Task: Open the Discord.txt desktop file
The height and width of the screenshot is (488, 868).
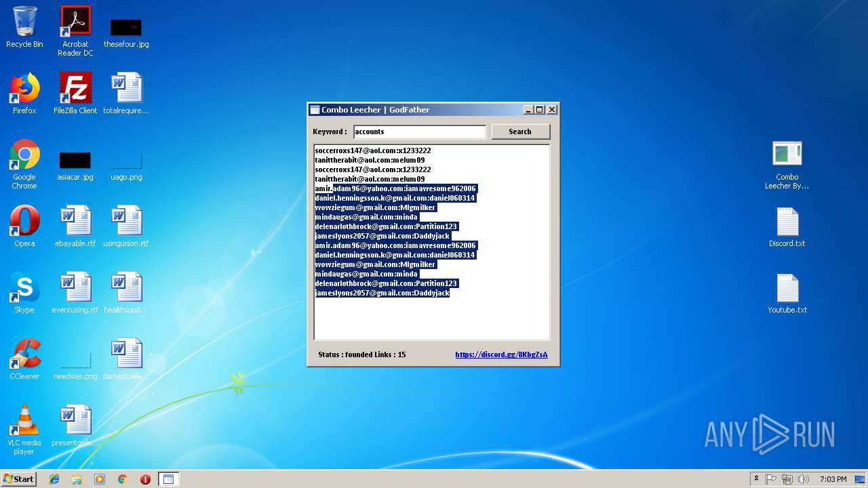Action: [x=787, y=226]
